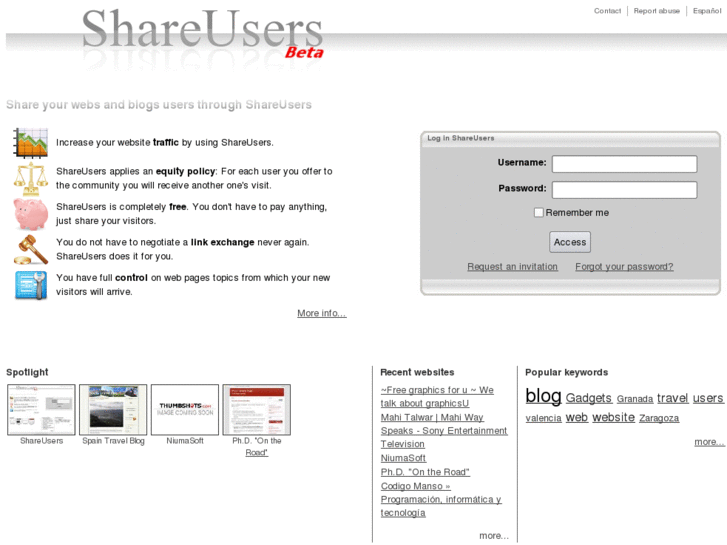Viewport: 727px width, 545px height.
Task: Click the Access button
Action: 570,242
